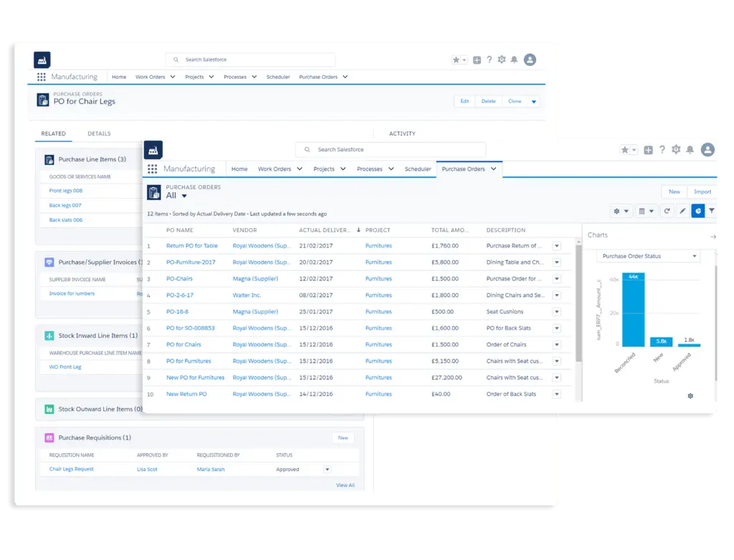Click View All under Purchase Requisitions
Viewport: 734px width, 560px height.
(345, 485)
